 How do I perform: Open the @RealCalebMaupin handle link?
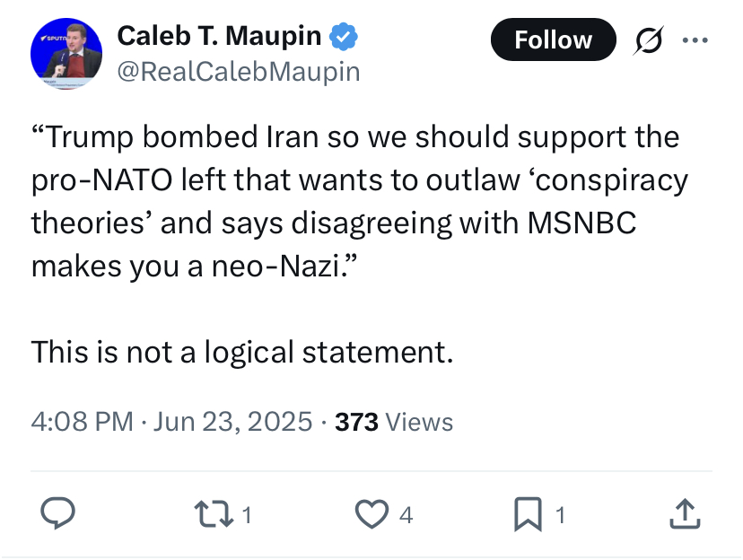(x=239, y=71)
